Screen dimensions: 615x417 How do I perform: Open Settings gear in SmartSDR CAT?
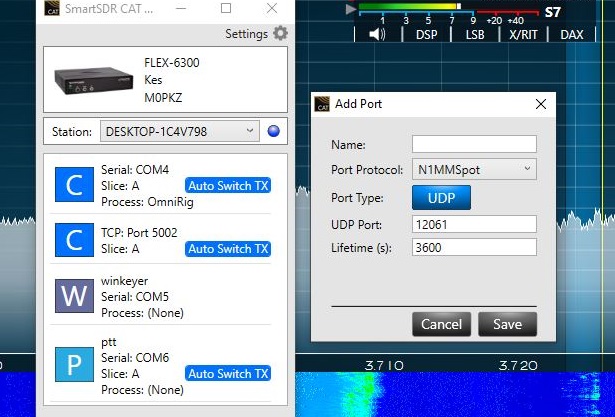click(280, 33)
